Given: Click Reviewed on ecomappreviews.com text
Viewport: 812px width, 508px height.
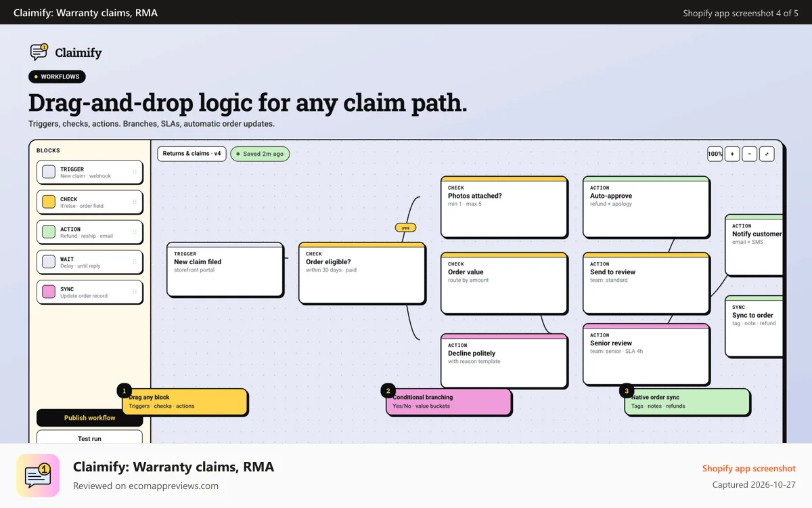Looking at the screenshot, I should (145, 486).
